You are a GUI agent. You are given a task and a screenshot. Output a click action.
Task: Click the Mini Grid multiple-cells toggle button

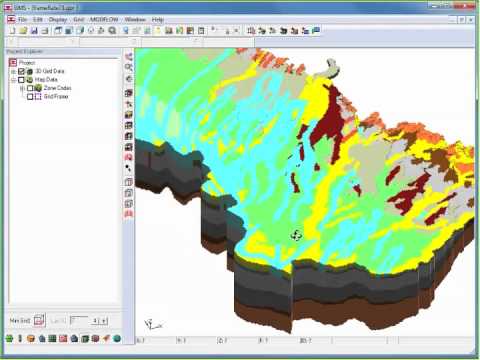tap(39, 320)
